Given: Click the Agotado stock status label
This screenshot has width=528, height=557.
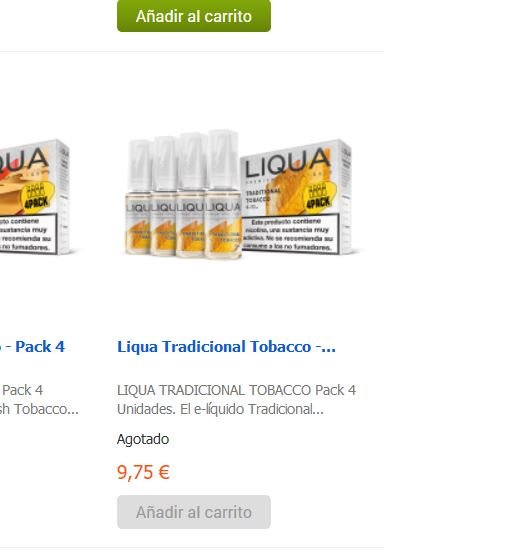Looking at the screenshot, I should point(143,439).
